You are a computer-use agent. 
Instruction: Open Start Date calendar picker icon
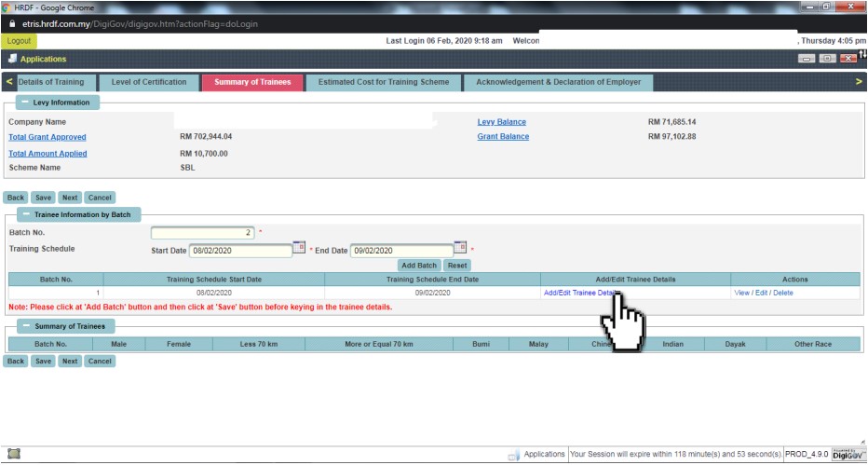coord(299,247)
